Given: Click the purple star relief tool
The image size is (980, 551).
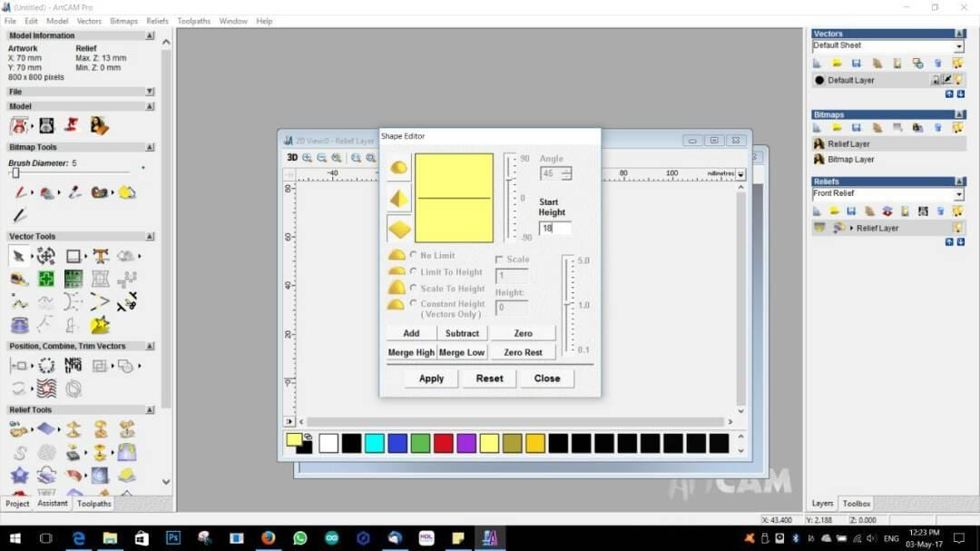Looking at the screenshot, I should 19,476.
